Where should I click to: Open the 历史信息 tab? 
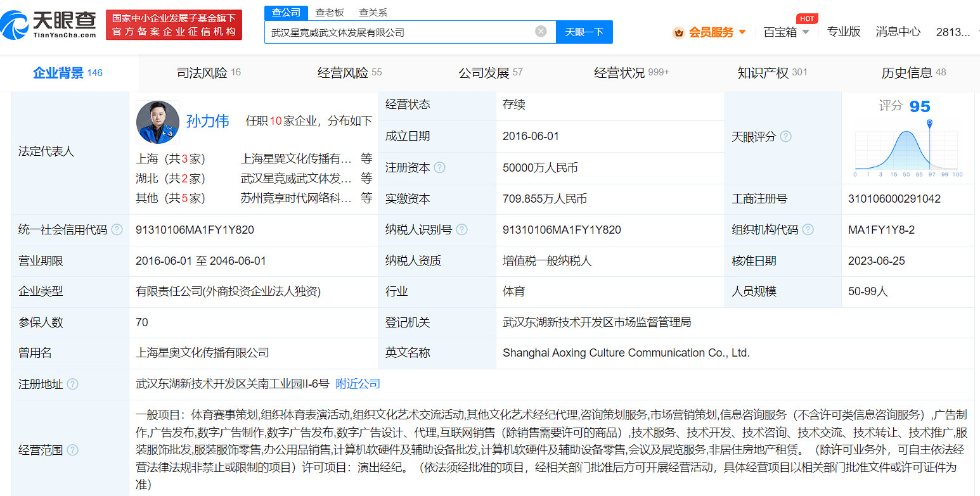913,73
